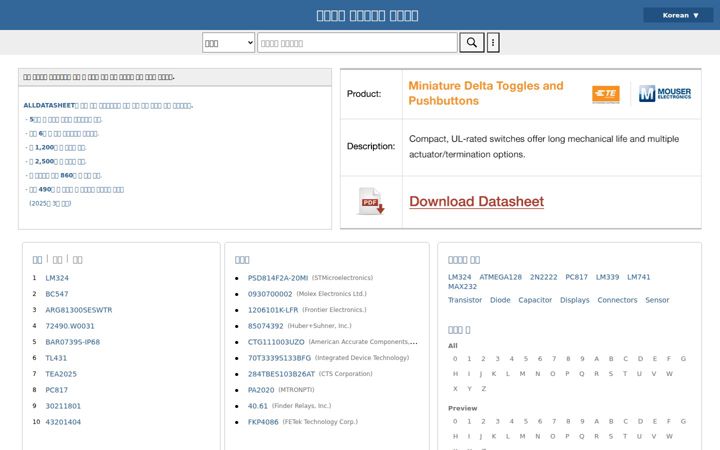The image size is (720, 450).
Task: Select 284TBES103B26AT CTS part
Action: [x=281, y=374]
